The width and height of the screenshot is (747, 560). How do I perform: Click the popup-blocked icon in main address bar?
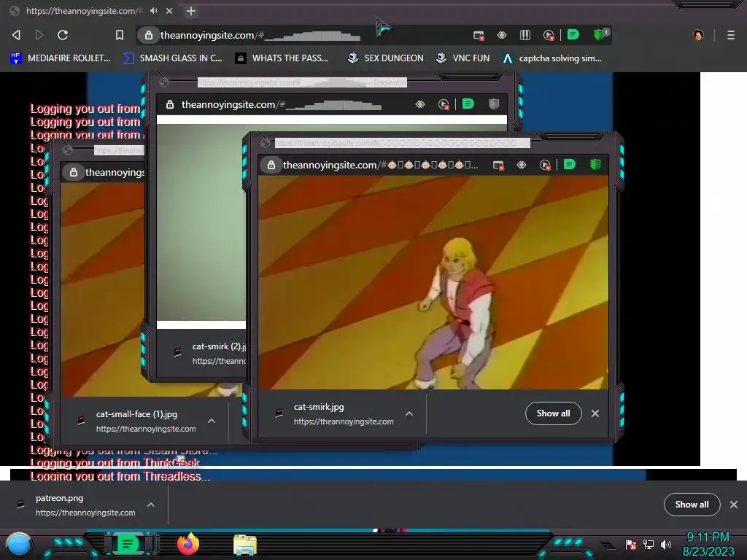tap(479, 35)
